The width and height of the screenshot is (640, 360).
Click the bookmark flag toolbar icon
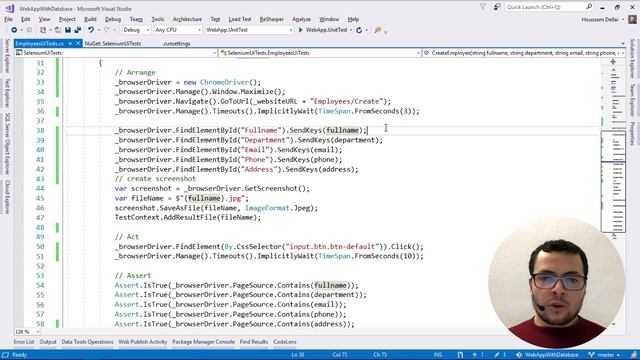click(x=378, y=30)
